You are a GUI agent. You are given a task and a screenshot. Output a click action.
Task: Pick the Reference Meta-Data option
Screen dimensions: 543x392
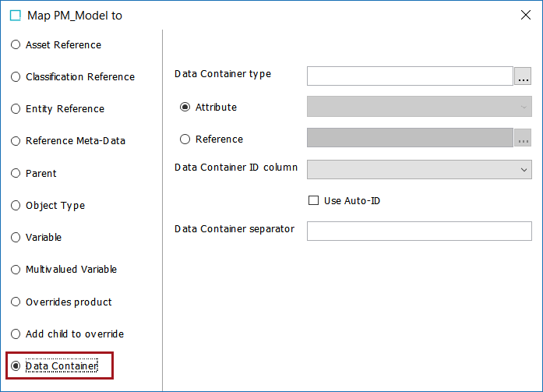(x=16, y=141)
